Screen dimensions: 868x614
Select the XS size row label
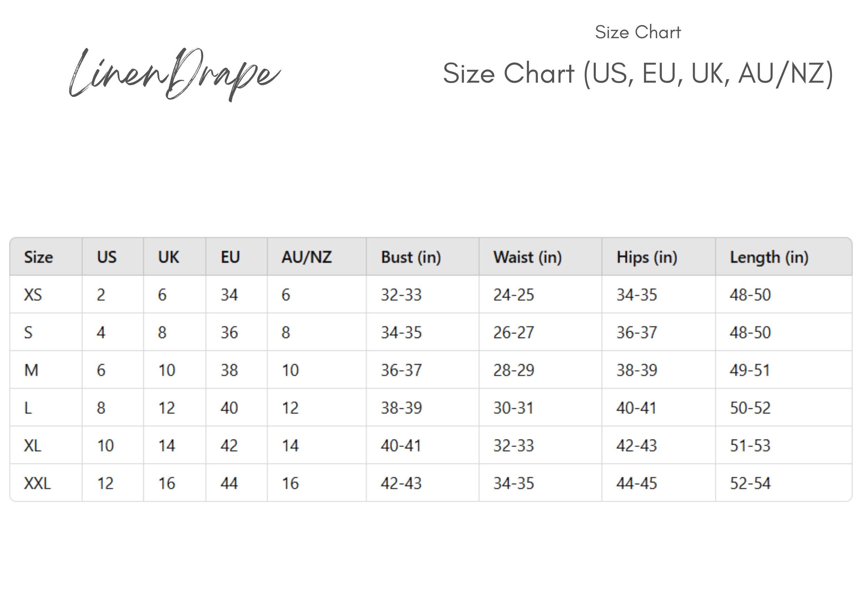[33, 295]
